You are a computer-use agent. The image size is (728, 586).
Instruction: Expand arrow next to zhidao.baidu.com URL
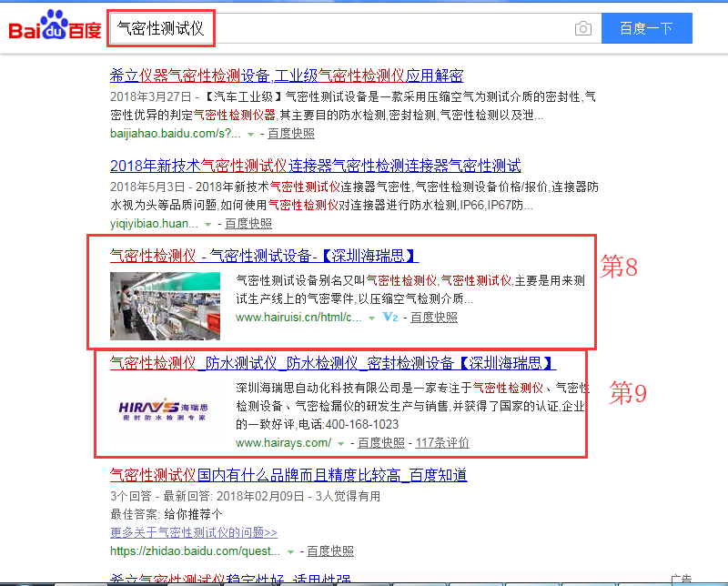coord(289,552)
